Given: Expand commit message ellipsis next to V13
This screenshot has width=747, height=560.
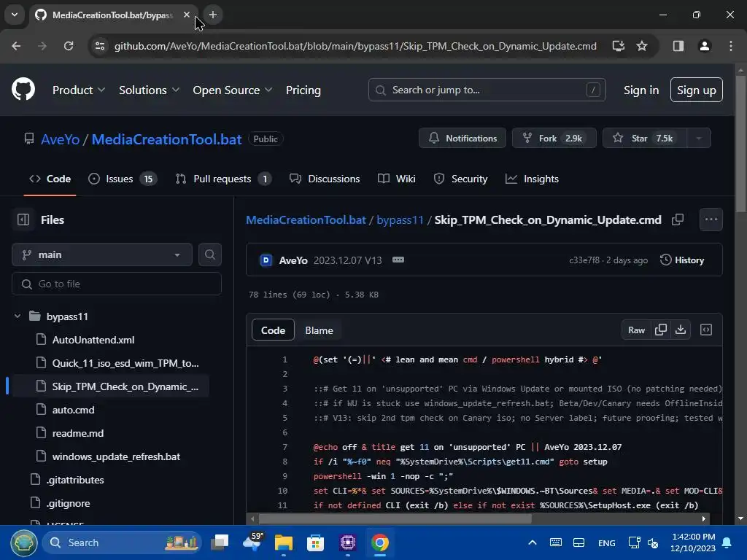Looking at the screenshot, I should click(x=398, y=260).
